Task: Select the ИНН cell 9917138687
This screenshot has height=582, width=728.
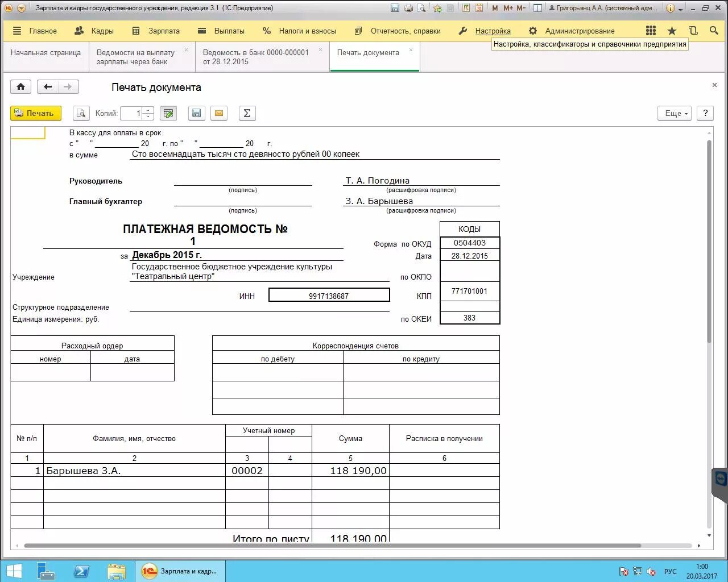Action: [329, 295]
